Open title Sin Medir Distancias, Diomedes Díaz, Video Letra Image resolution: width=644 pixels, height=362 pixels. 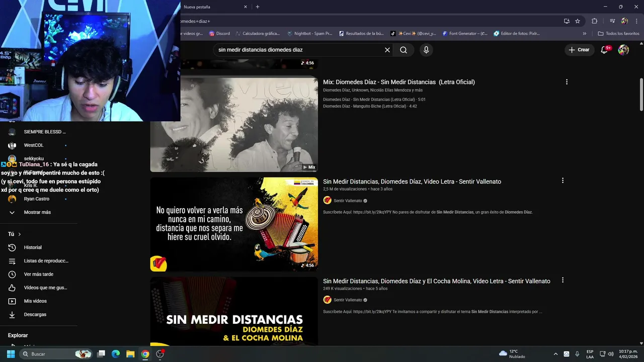pyautogui.click(x=412, y=182)
